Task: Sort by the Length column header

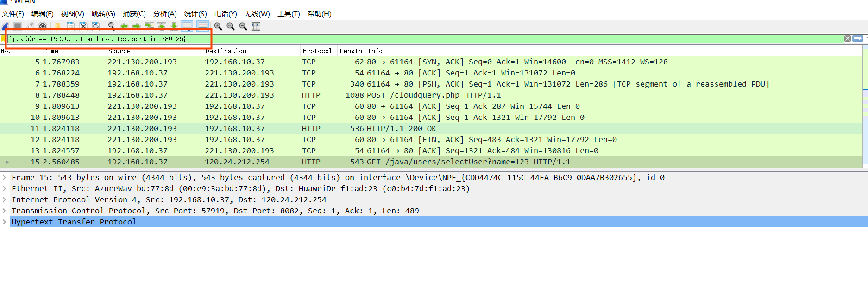Action: coord(351,51)
